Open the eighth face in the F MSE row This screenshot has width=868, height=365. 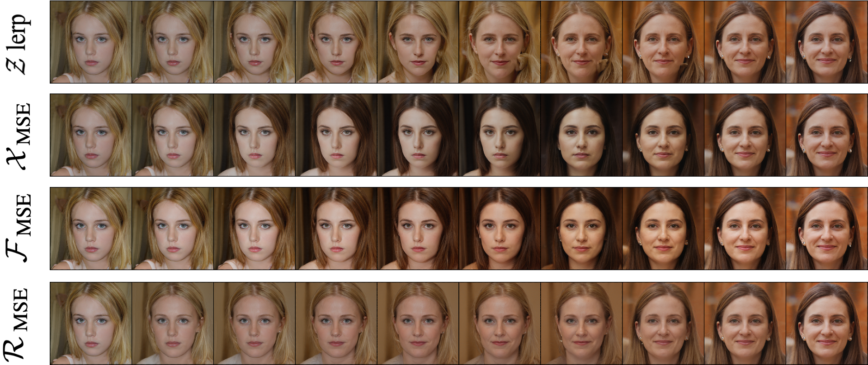(x=664, y=229)
